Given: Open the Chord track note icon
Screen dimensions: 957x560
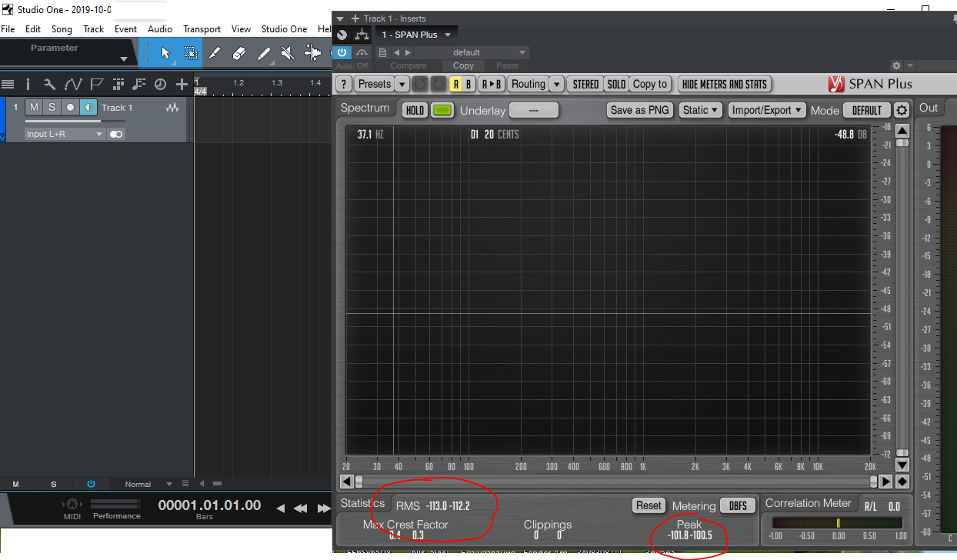Looking at the screenshot, I should tap(139, 84).
